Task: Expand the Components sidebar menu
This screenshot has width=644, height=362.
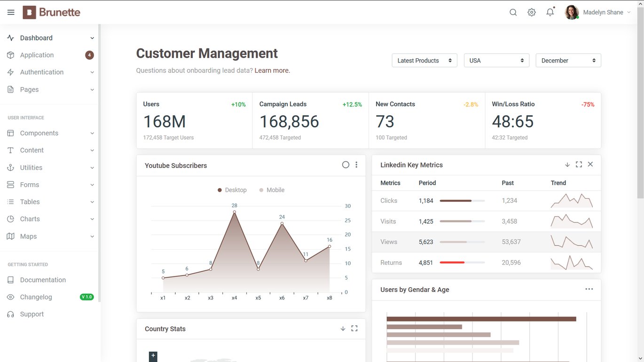Action: click(x=50, y=133)
